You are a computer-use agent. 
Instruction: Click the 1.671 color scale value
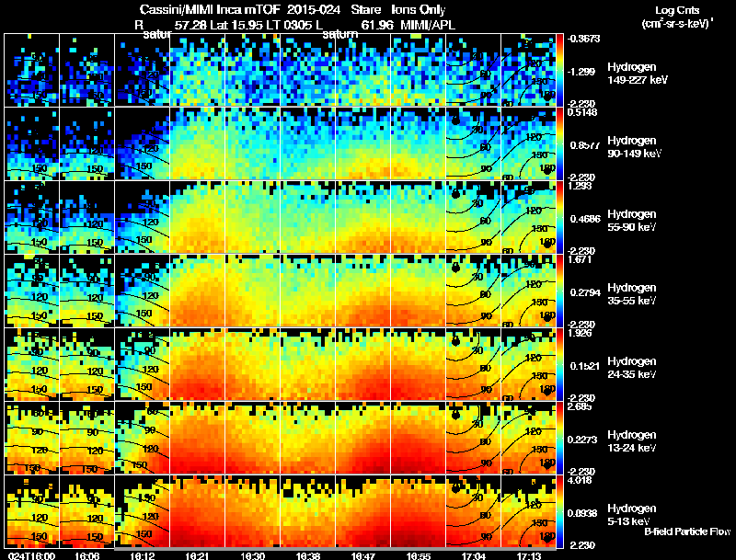click(580, 259)
